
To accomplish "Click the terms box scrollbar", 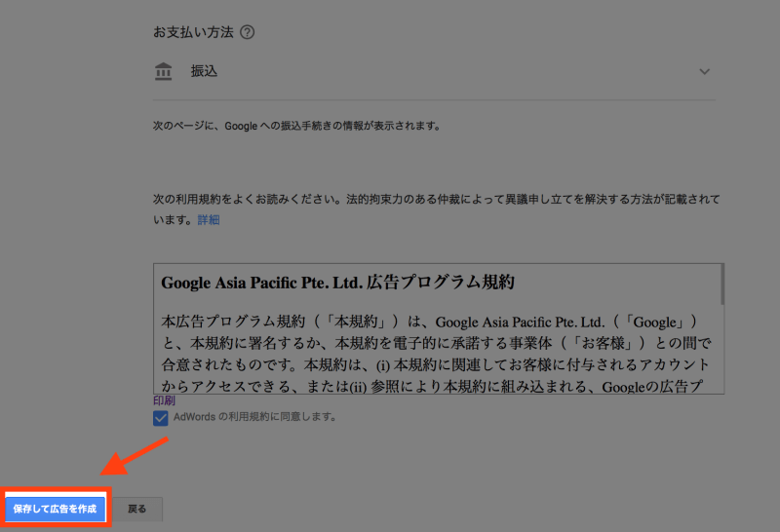I will (721, 285).
